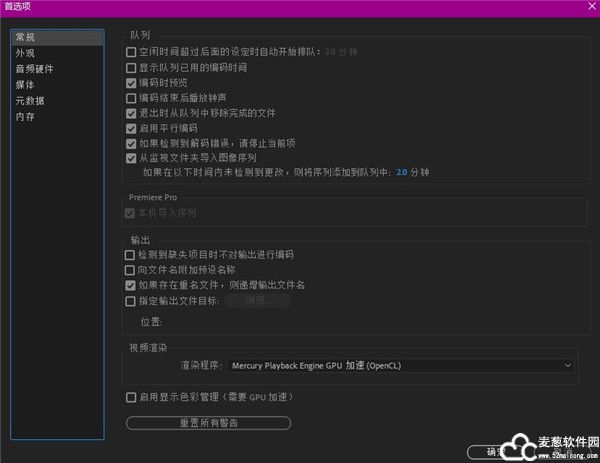Select the 常规 category in the sidebar
The width and height of the screenshot is (600, 463).
click(26, 38)
